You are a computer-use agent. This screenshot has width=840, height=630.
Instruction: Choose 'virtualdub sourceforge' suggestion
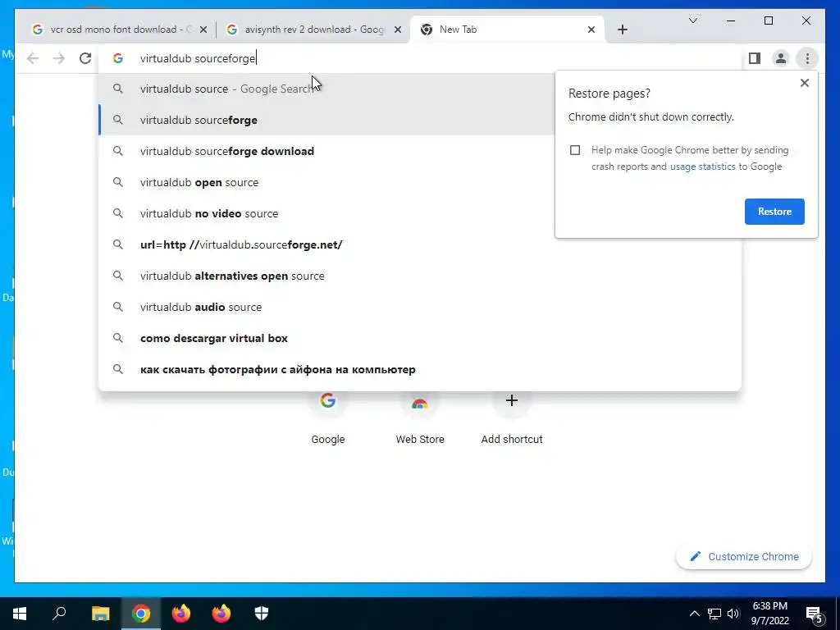coord(326,120)
